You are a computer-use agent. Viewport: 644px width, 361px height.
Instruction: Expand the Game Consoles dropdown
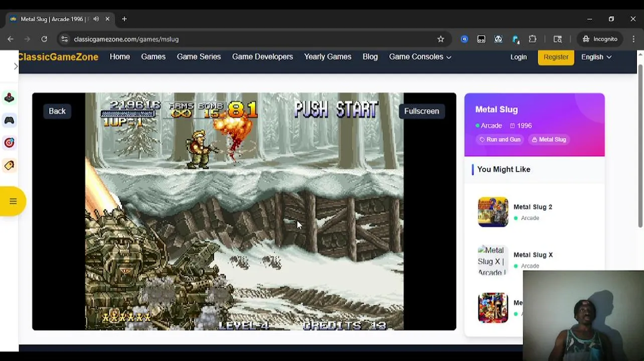click(x=420, y=57)
